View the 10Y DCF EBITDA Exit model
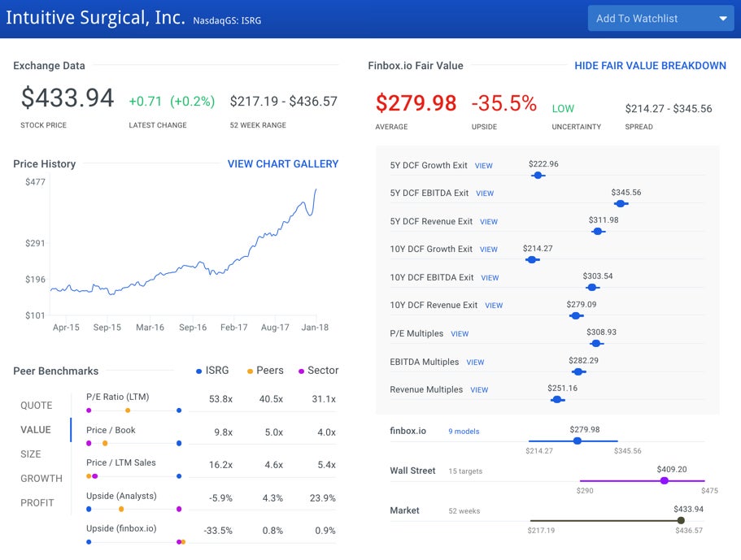 pyautogui.click(x=490, y=278)
